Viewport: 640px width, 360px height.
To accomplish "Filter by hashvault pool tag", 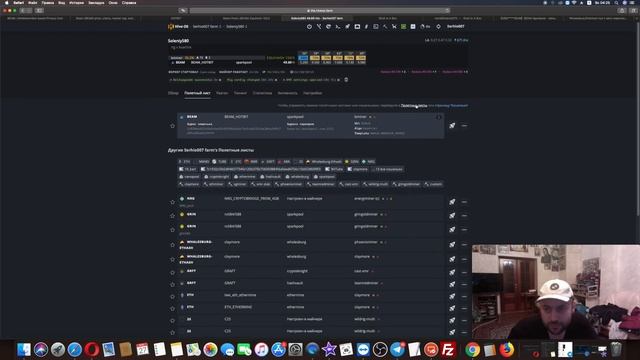I will (271, 177).
